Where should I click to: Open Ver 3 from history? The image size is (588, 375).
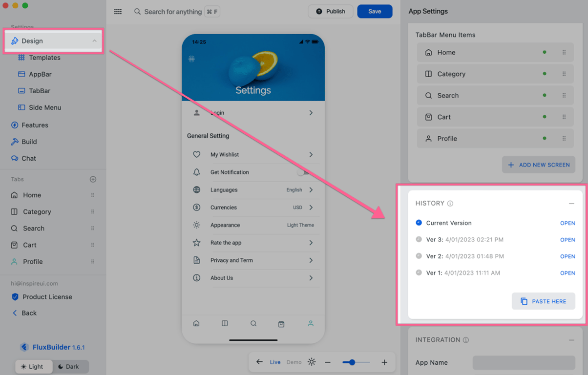(567, 240)
